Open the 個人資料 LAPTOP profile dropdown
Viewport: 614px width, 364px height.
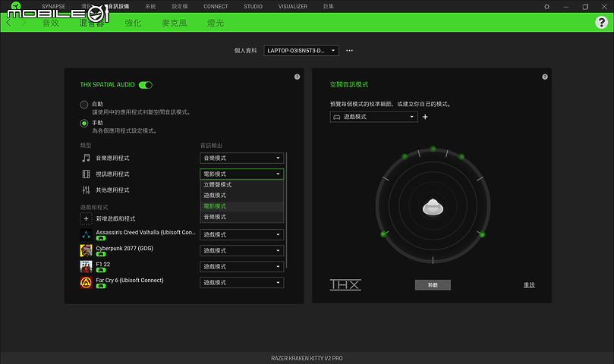(x=301, y=51)
